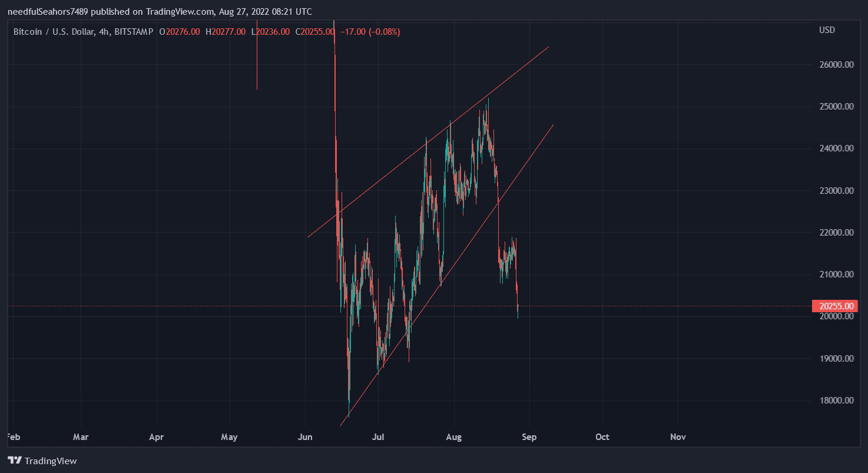Click the publisher name needfulSeahors7489
Viewport: 868px width, 473px height.
(47, 12)
